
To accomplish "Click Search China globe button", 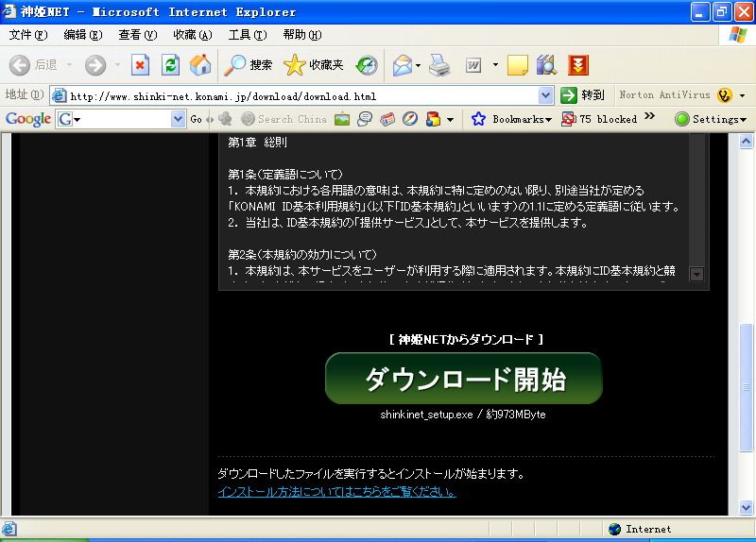I will (284, 119).
